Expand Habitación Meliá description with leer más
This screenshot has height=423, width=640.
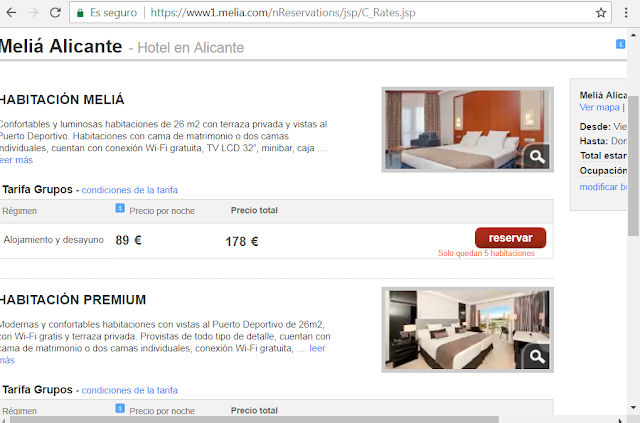[16, 160]
